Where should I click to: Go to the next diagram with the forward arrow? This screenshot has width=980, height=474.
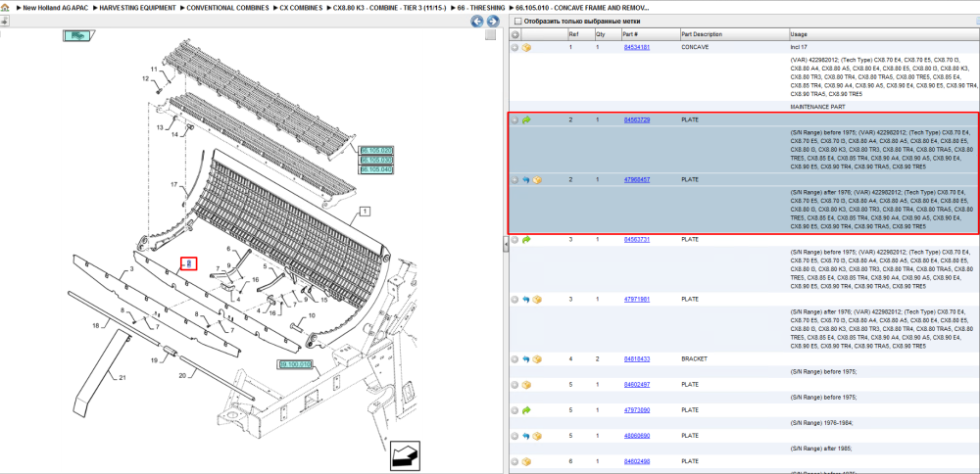click(493, 22)
